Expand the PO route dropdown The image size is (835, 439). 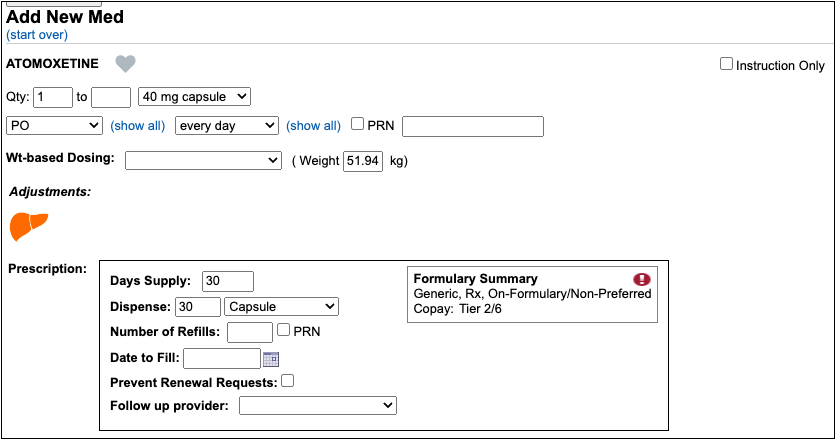[x=54, y=126]
